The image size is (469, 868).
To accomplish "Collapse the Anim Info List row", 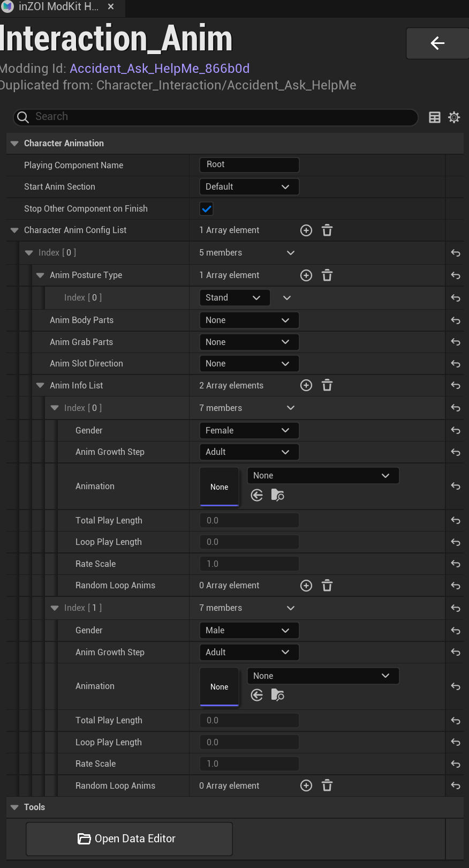I will pos(40,386).
